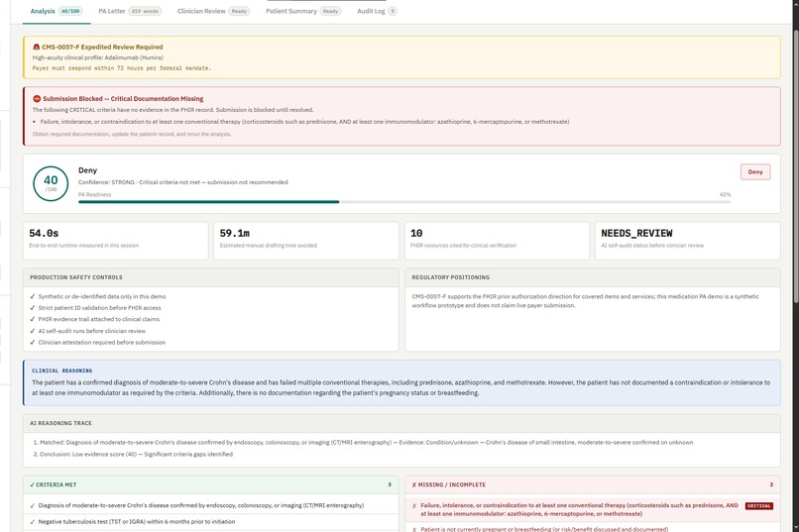Click the PA Readiness progress bar

pyautogui.click(x=404, y=202)
